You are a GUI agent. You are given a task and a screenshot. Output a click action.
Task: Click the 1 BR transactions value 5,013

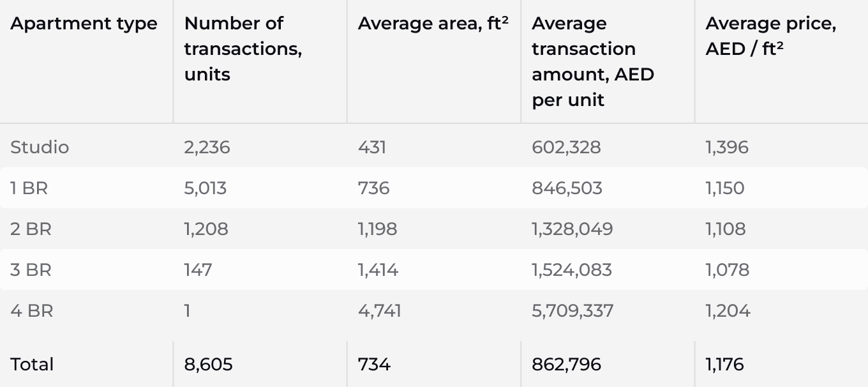pyautogui.click(x=205, y=188)
